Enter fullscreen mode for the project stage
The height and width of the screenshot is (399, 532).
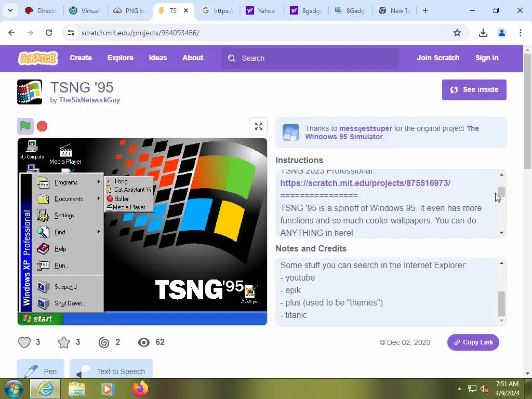[259, 126]
